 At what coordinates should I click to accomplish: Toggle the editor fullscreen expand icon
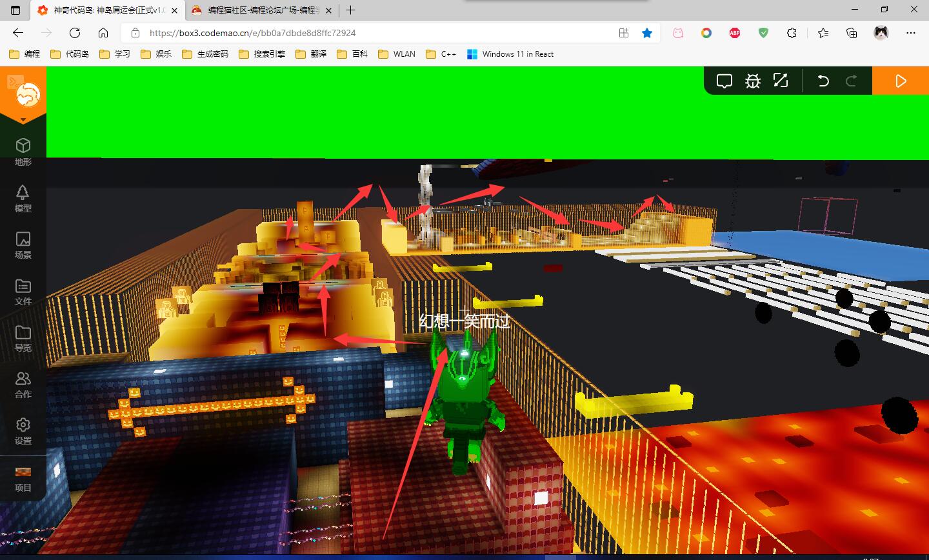pos(781,81)
